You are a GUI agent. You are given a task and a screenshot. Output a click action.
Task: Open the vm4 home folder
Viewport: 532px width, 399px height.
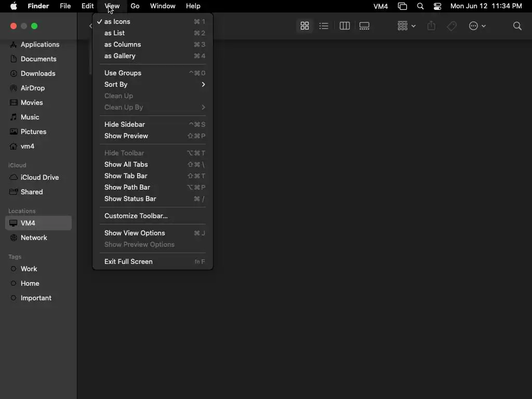pos(38,147)
